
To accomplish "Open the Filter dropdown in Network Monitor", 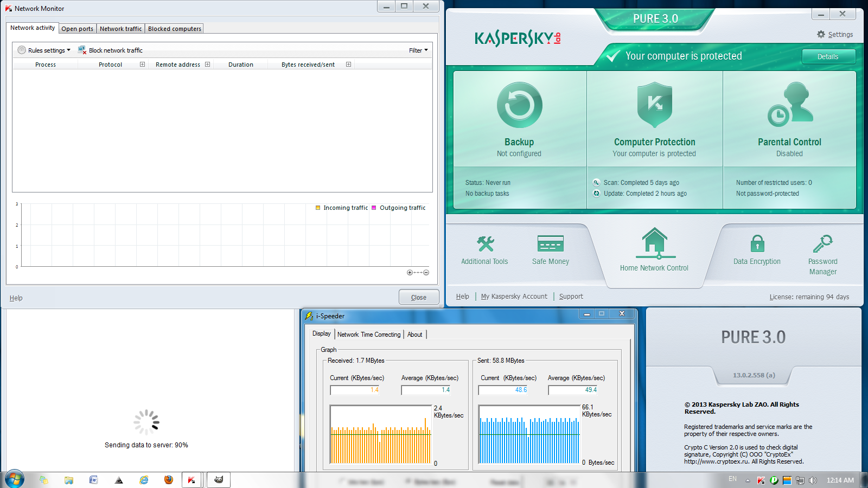I will click(418, 50).
